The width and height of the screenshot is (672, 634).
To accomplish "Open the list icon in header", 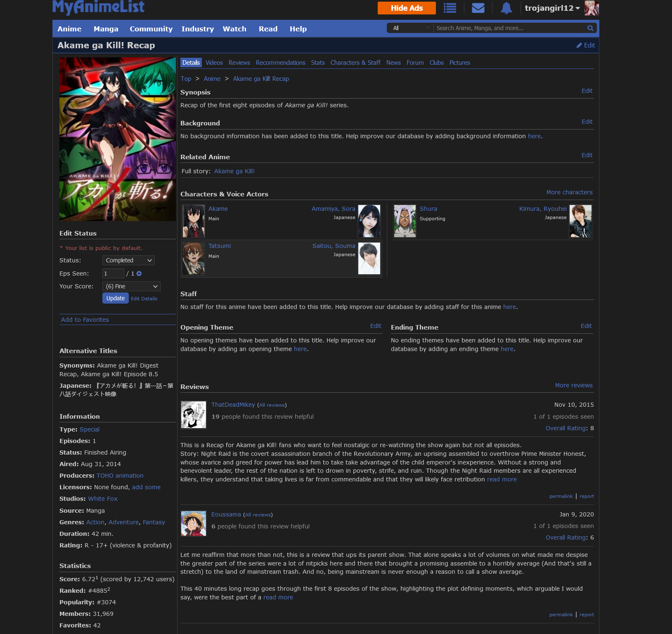I will coord(450,8).
